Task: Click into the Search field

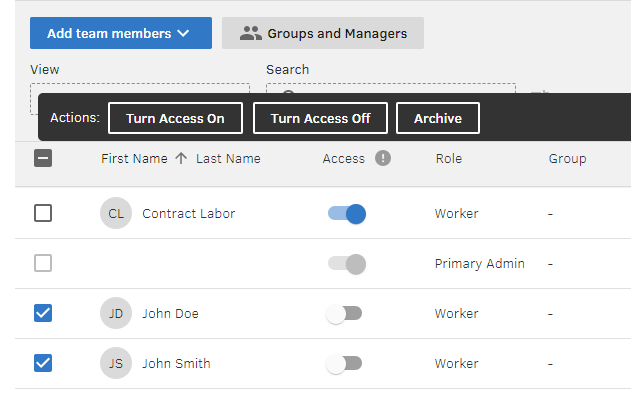Action: pos(390,90)
